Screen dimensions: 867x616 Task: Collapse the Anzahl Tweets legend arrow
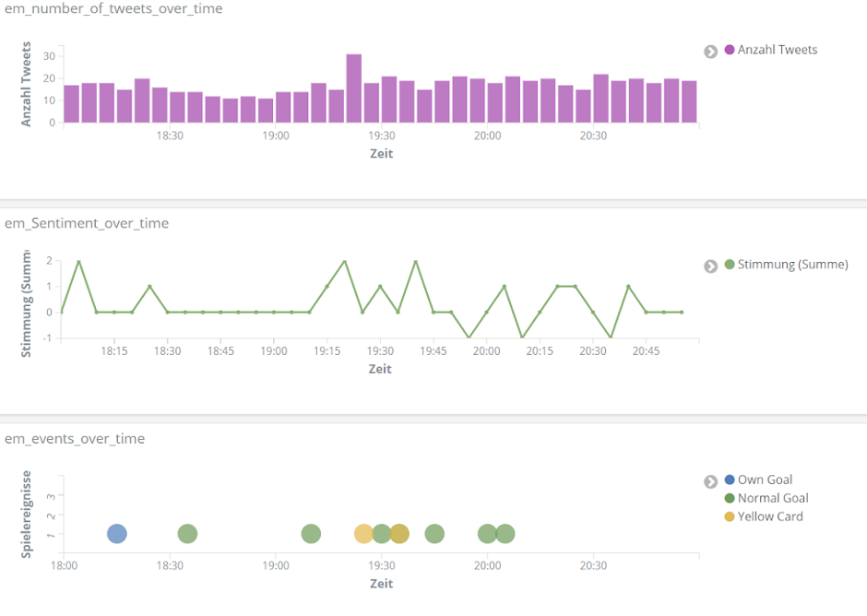point(710,51)
